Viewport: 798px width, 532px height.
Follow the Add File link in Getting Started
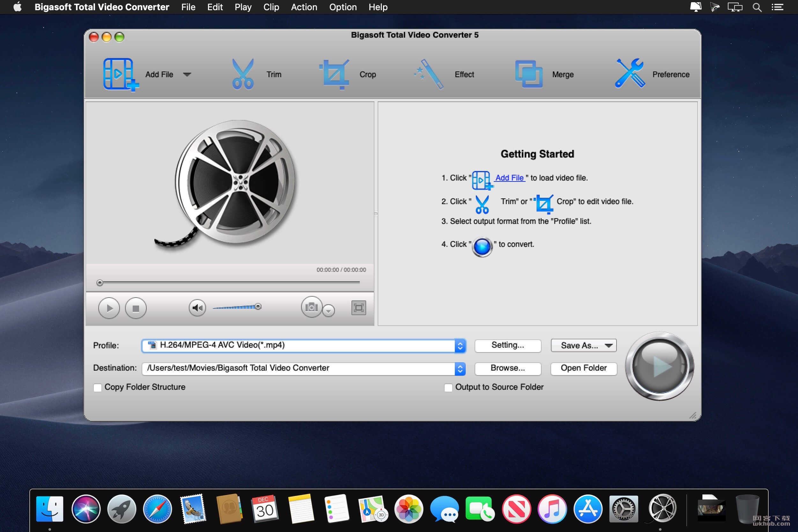tap(510, 178)
